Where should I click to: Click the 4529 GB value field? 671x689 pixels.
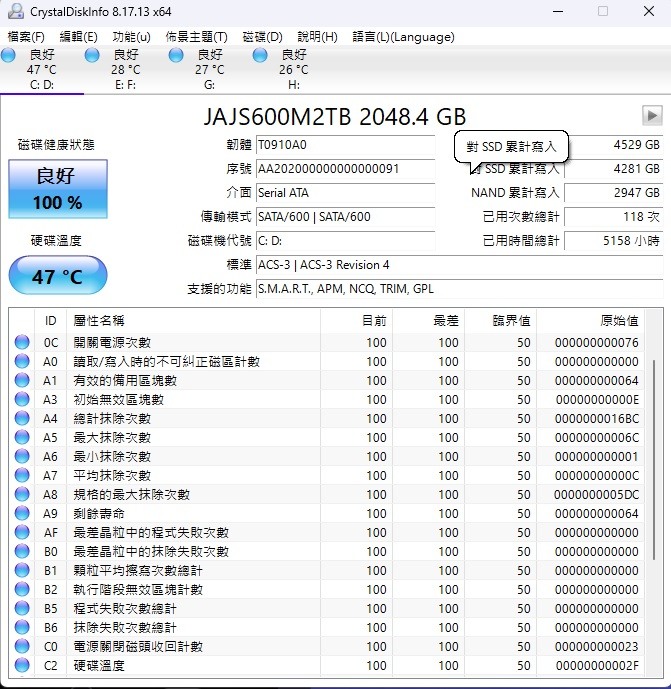614,145
